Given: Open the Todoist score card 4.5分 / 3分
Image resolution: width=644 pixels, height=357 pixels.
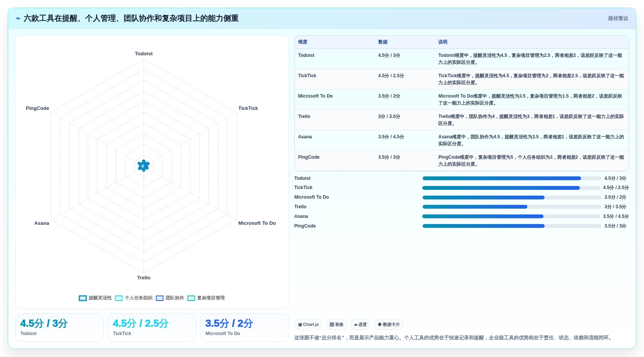Looking at the screenshot, I should point(59,327).
